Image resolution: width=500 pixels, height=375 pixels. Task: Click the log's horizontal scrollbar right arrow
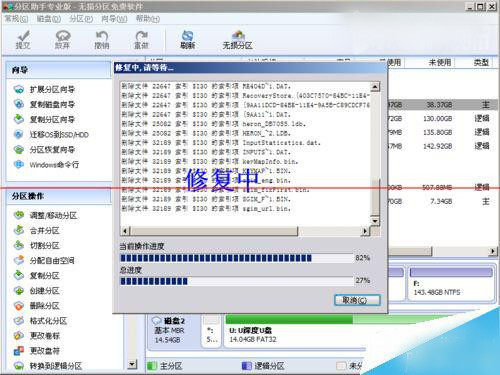(366, 231)
